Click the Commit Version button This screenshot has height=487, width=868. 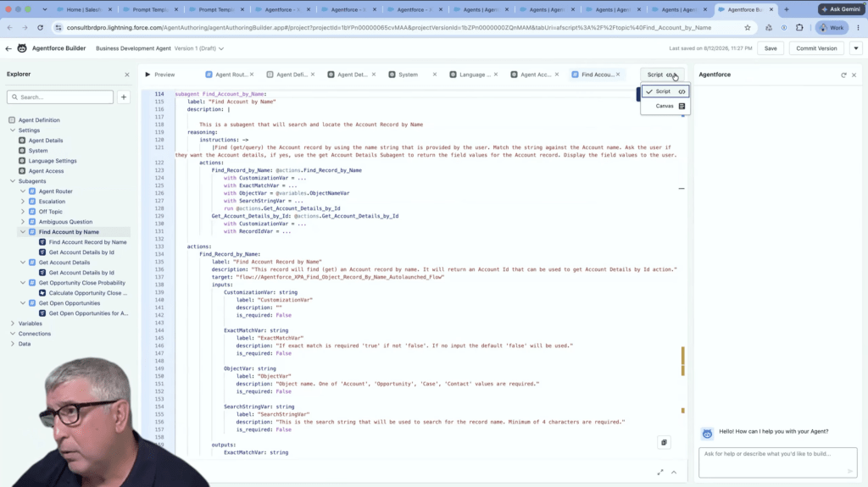[816, 49]
